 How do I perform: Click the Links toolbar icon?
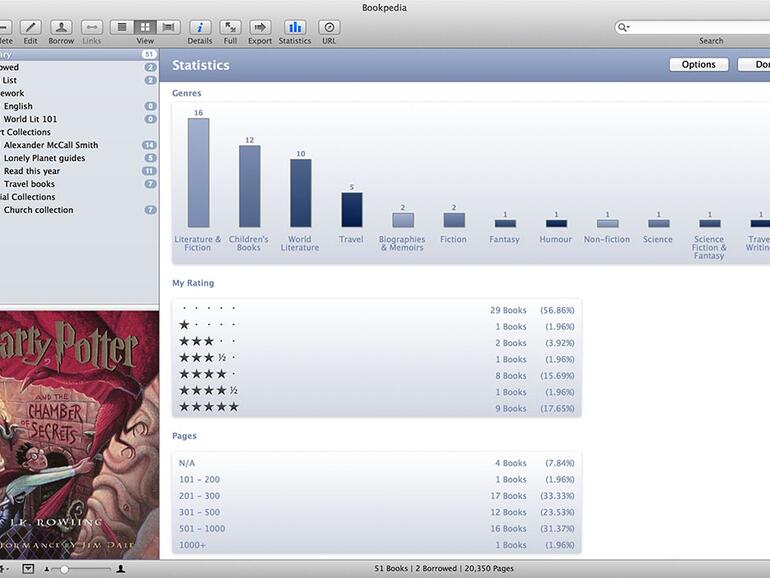(91, 27)
